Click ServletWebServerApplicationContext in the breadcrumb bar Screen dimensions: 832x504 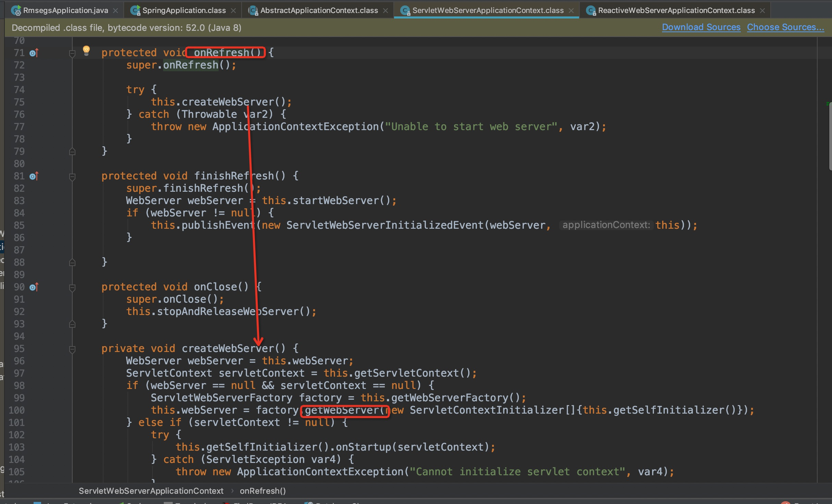[x=151, y=491]
